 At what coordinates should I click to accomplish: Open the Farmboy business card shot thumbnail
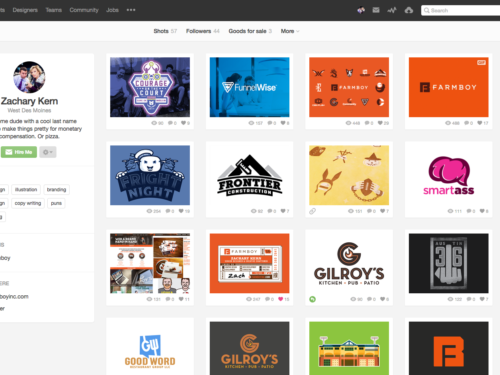pyautogui.click(x=249, y=263)
